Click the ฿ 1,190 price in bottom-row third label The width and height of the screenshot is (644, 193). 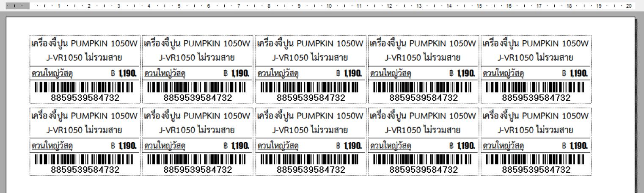click(x=349, y=146)
